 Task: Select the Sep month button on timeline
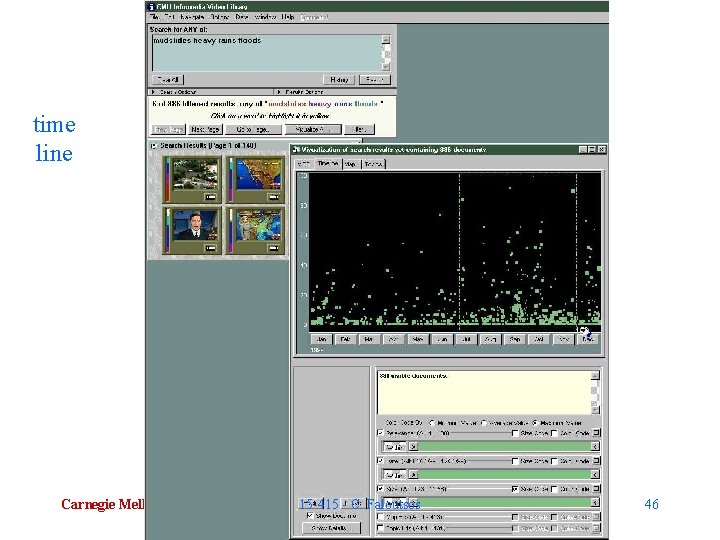tap(515, 339)
